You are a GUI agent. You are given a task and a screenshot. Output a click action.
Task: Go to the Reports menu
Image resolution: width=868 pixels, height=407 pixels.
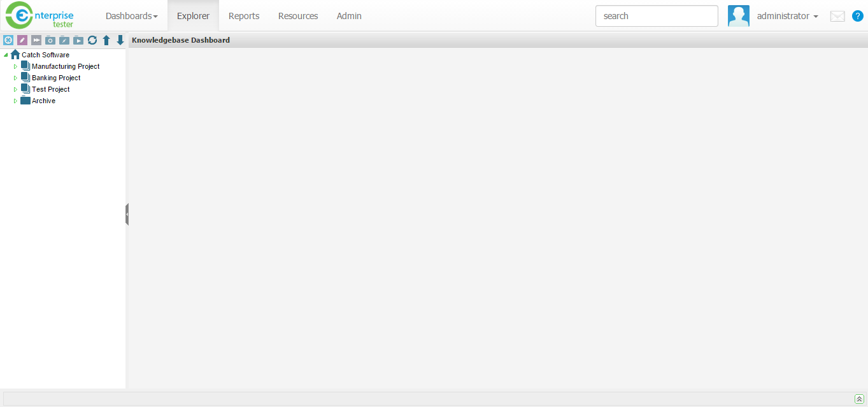(244, 16)
